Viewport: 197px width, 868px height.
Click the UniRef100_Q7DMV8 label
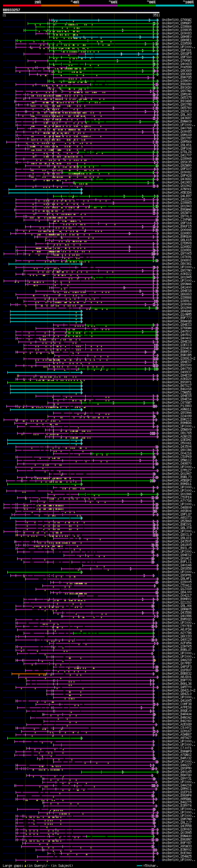pos(177,243)
